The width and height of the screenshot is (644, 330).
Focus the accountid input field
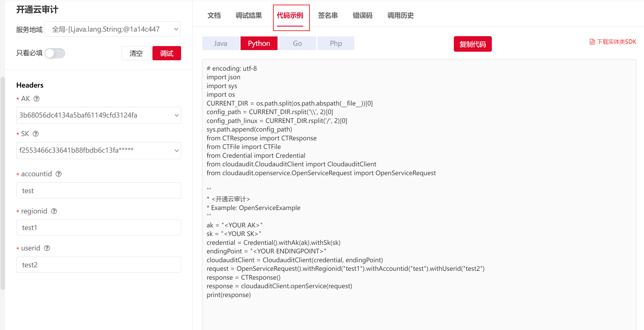(99, 190)
